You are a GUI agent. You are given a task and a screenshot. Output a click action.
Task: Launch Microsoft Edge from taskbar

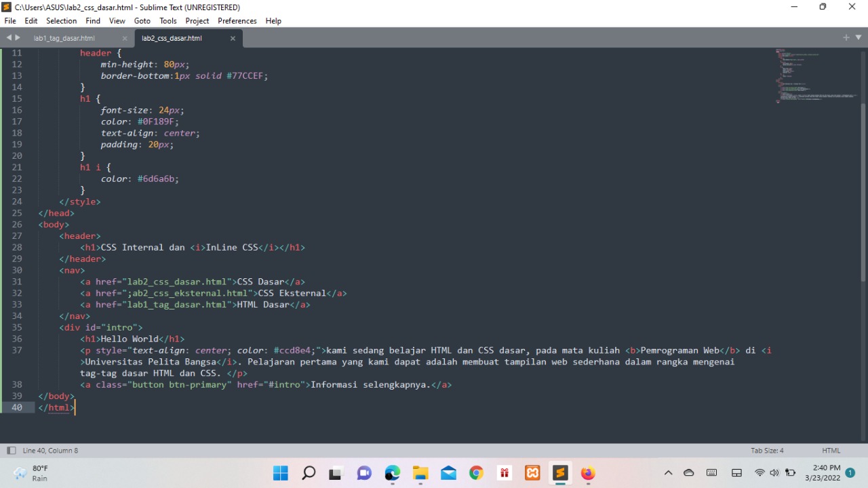(x=393, y=473)
